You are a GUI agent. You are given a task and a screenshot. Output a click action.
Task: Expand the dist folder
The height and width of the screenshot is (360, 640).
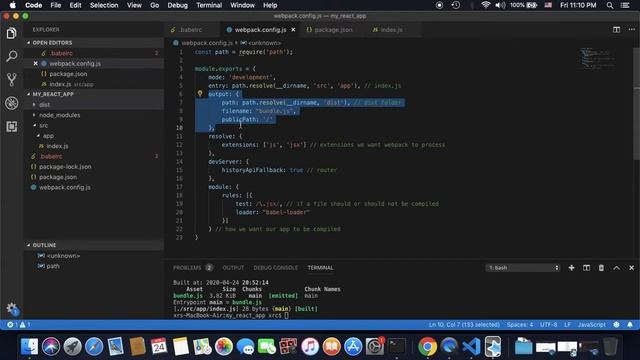[x=44, y=104]
